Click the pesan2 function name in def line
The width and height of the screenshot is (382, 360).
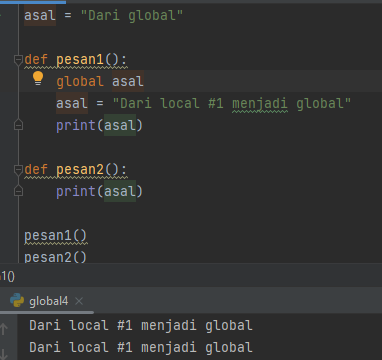point(80,169)
